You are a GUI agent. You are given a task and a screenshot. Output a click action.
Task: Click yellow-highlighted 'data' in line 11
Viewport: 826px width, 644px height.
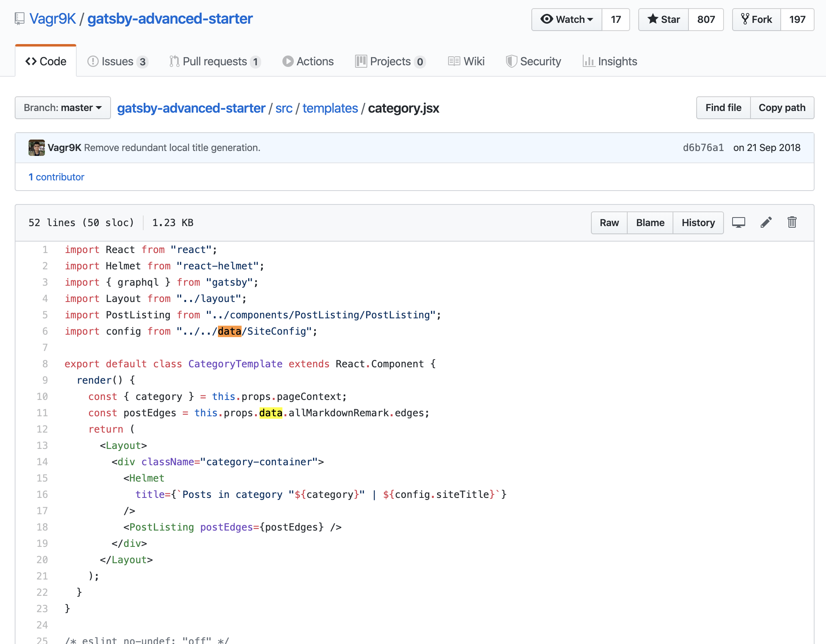click(271, 413)
